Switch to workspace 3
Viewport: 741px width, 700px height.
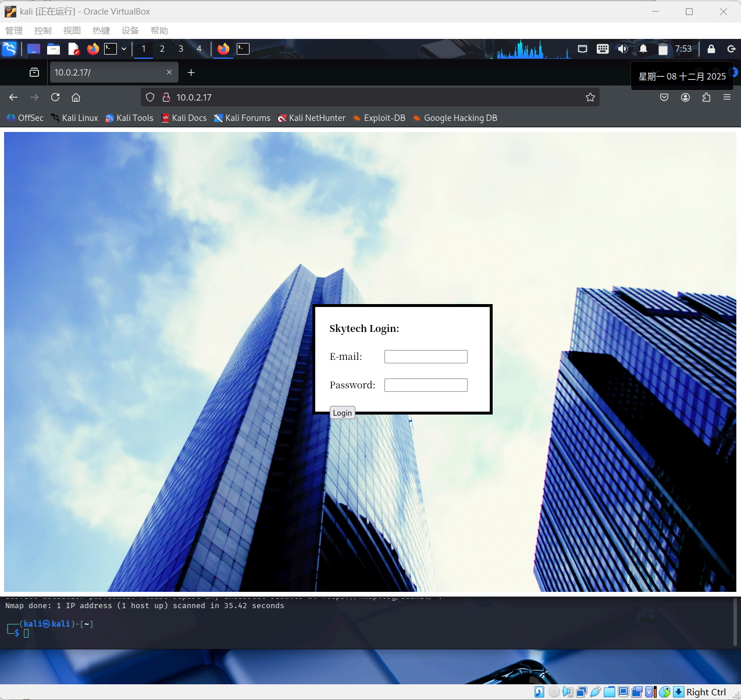click(x=181, y=49)
